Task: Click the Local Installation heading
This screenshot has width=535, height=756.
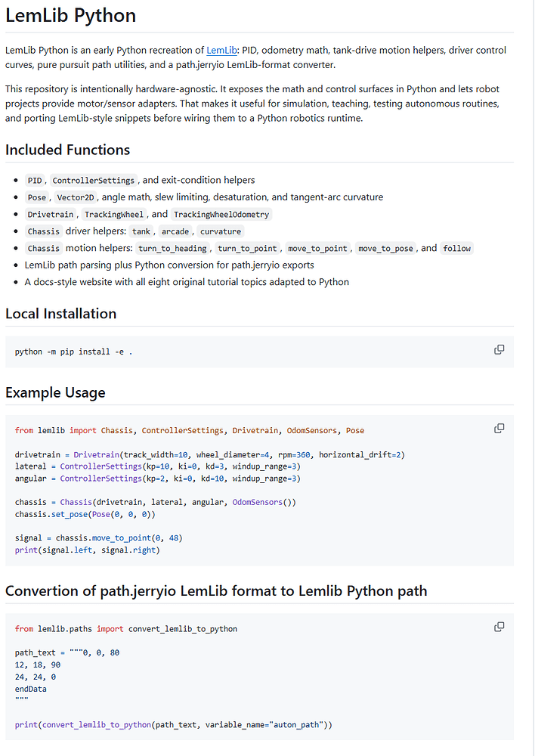Action: [x=60, y=314]
